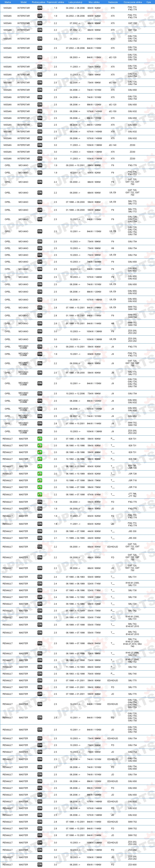Select the '70kW / 95KM' power cell
This screenshot has height=868, width=155.
coord(94,674)
